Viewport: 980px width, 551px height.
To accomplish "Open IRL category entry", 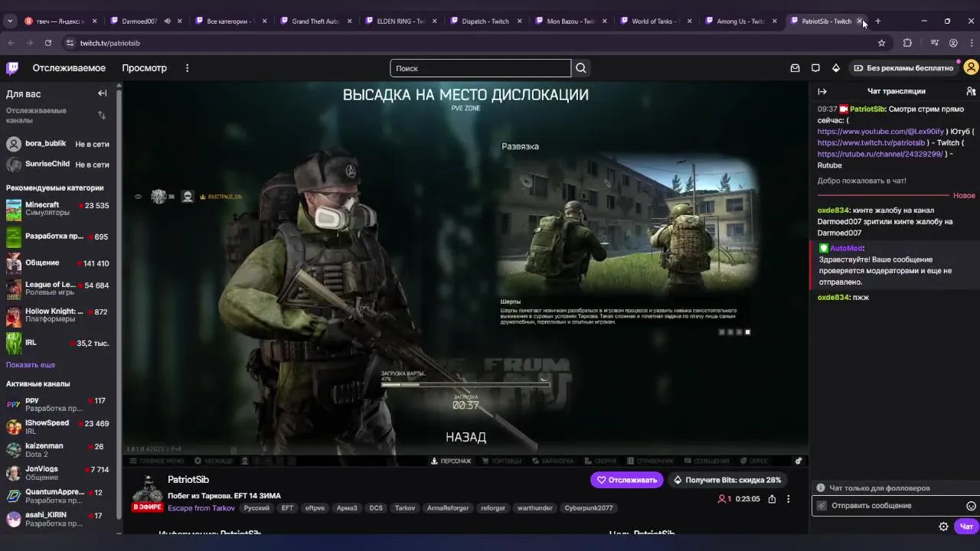I will tap(57, 342).
